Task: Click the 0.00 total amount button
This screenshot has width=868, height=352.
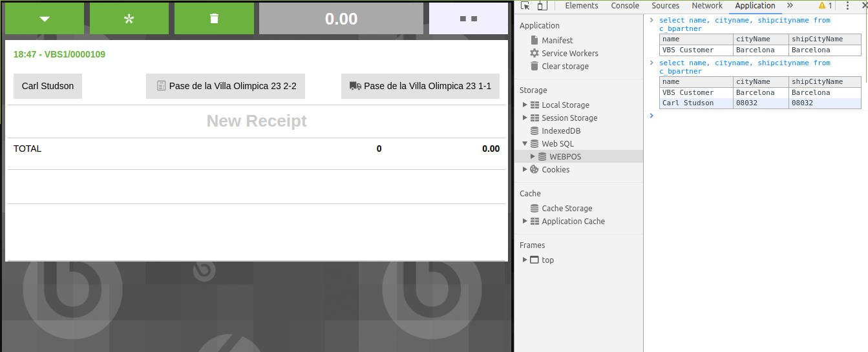Action: coord(341,19)
